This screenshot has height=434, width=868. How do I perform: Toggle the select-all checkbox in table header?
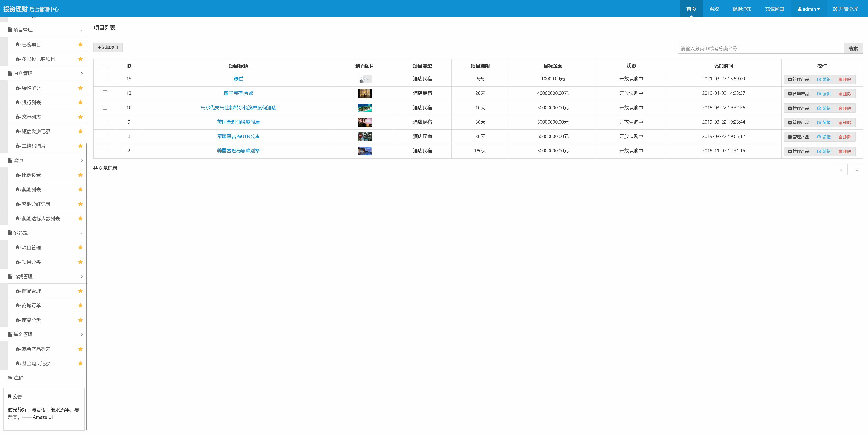pyautogui.click(x=105, y=66)
